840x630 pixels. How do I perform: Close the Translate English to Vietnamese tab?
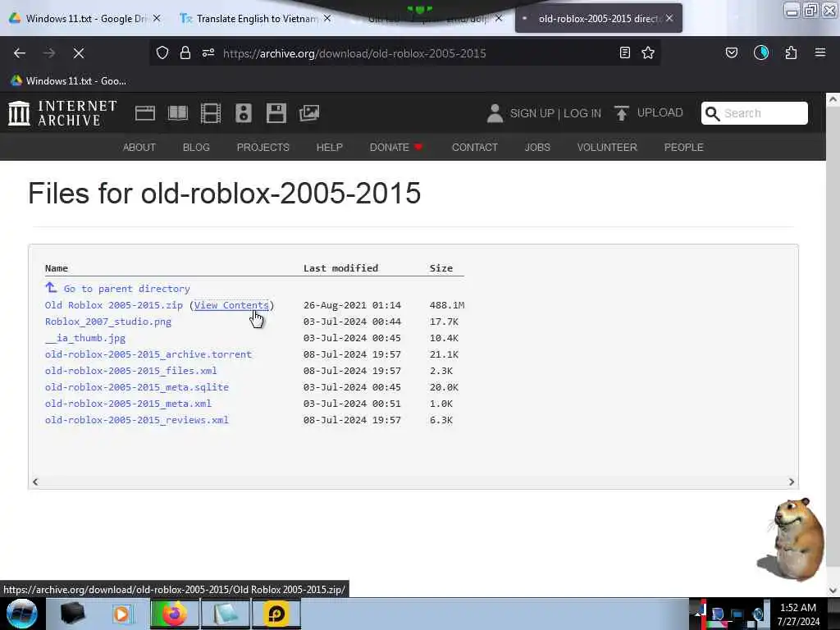(x=327, y=18)
